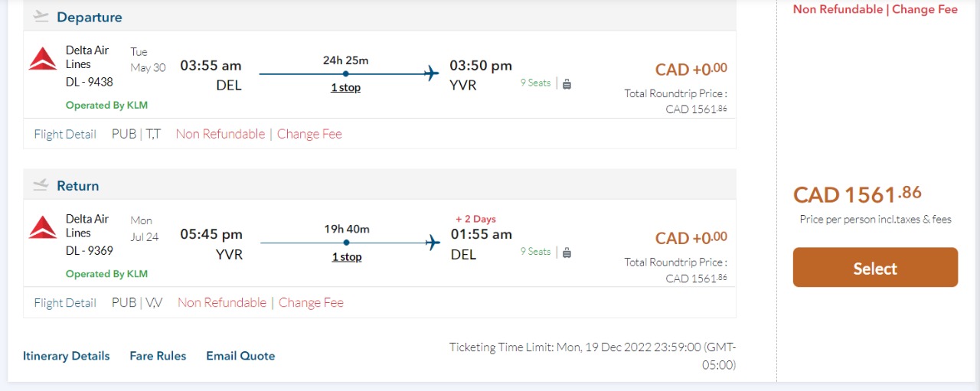Show the 1 stop details for the 24h 25m flight
The image size is (980, 391).
(345, 87)
